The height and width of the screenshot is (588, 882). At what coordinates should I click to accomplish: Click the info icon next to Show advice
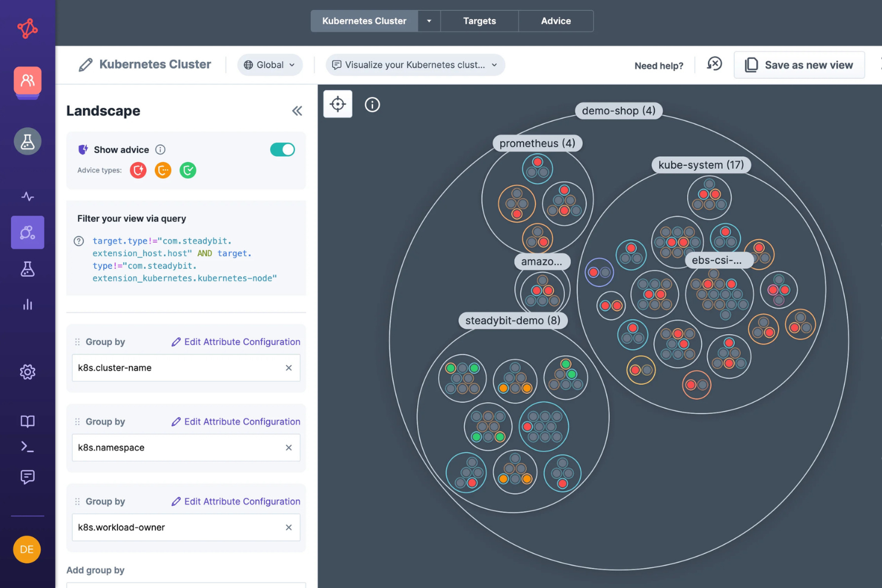pos(160,150)
